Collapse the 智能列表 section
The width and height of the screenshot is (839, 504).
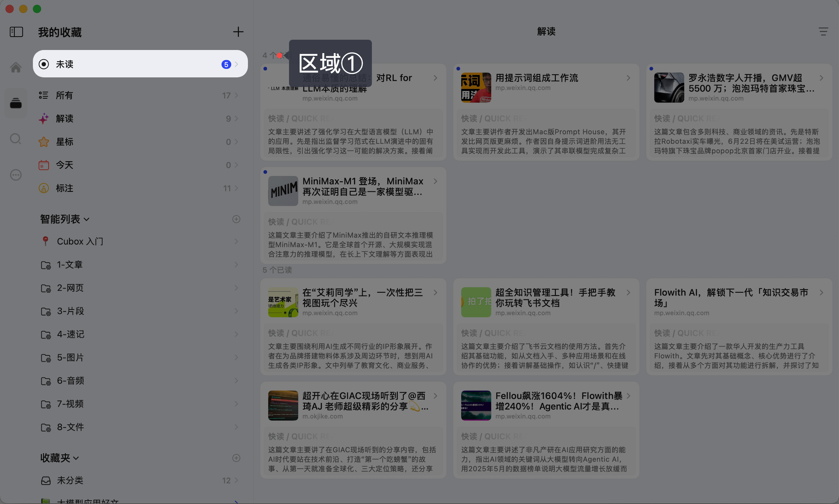[x=87, y=219]
